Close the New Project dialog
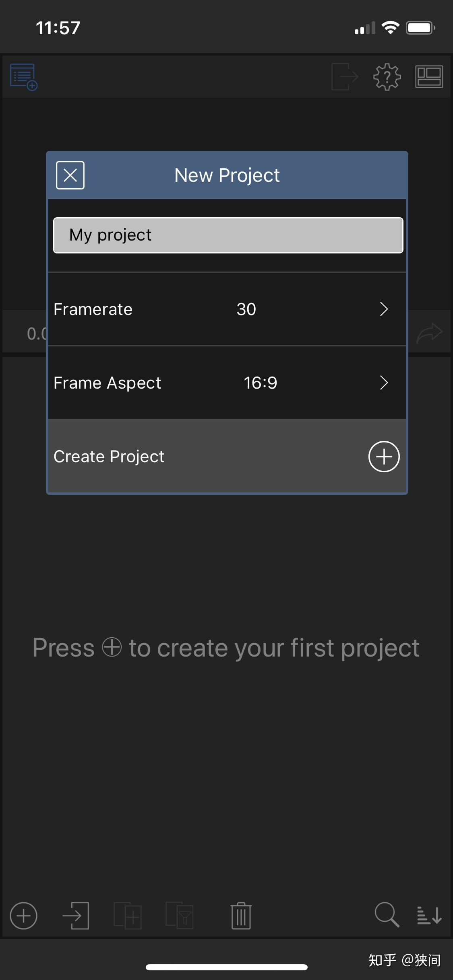 pyautogui.click(x=70, y=175)
